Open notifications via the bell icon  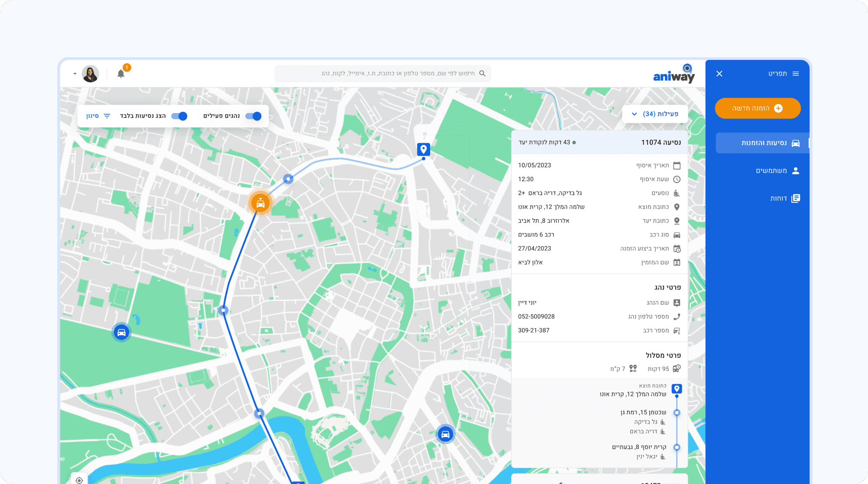[x=121, y=73]
